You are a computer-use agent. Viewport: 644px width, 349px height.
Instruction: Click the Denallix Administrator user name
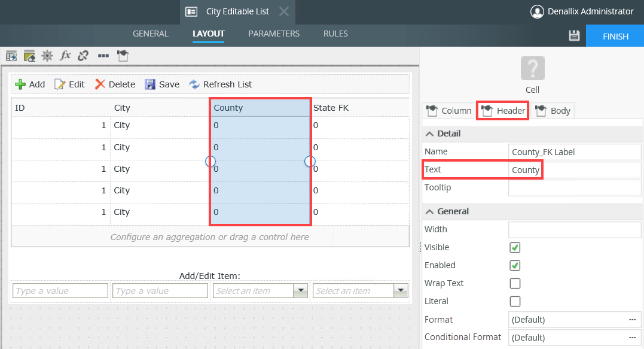coord(591,11)
